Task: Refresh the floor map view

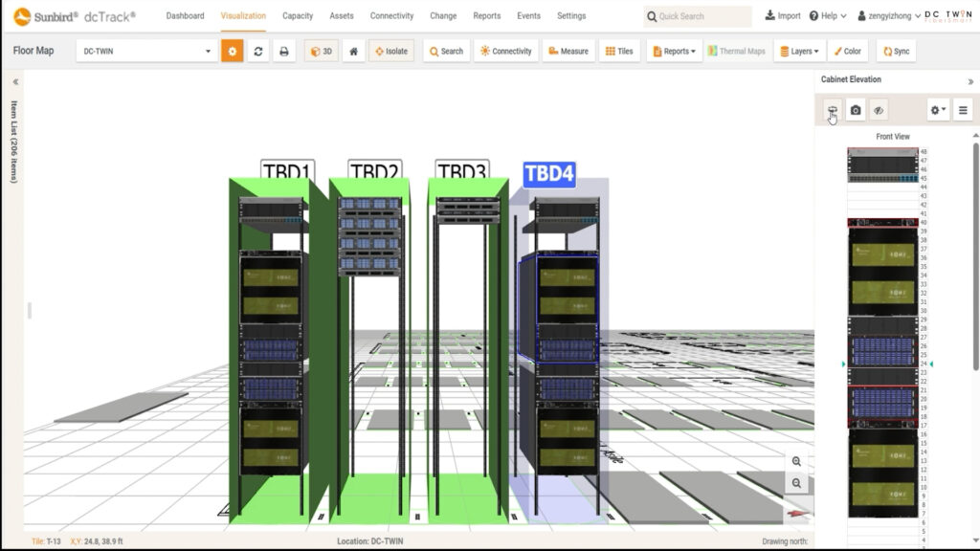Action: point(258,52)
